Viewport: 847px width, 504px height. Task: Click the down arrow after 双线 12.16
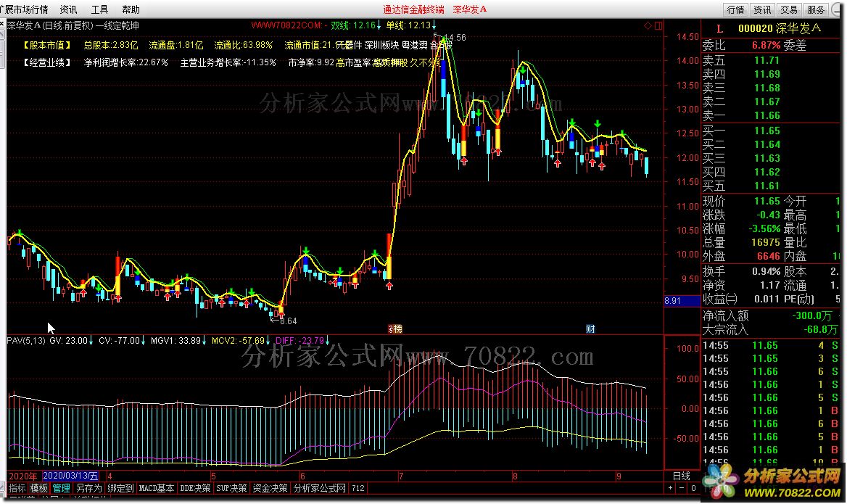pos(379,25)
